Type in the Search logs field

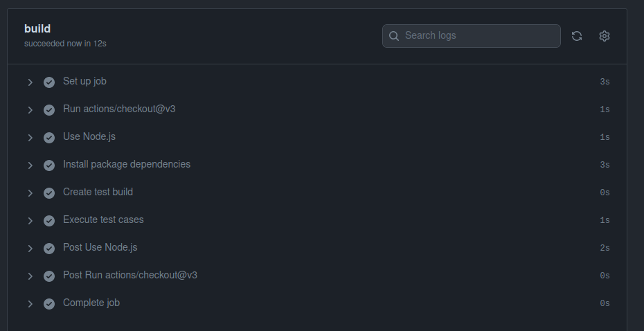point(478,36)
